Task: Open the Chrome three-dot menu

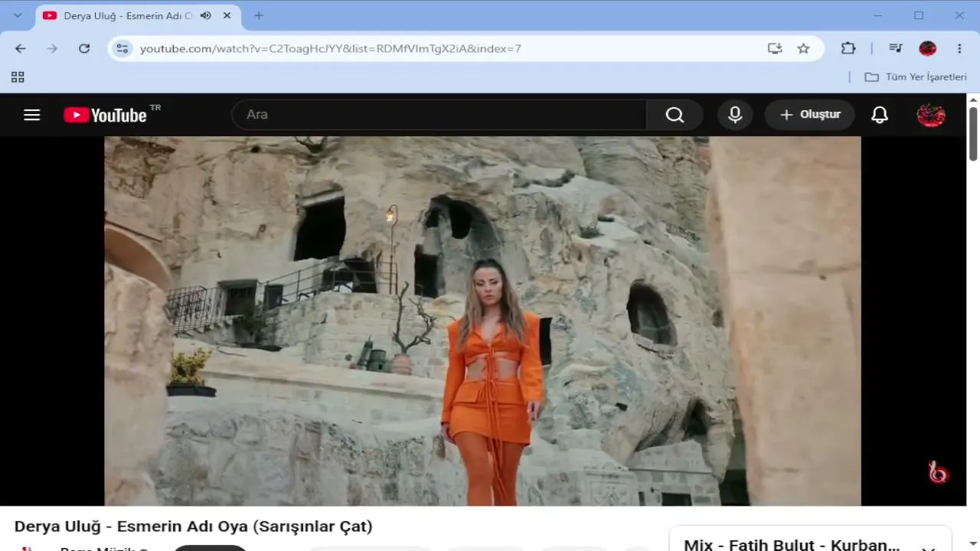Action: tap(959, 48)
